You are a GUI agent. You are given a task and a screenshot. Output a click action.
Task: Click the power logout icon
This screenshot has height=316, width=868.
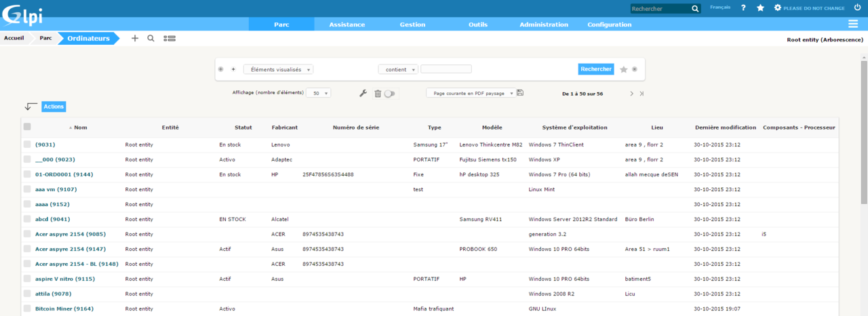coord(858,7)
